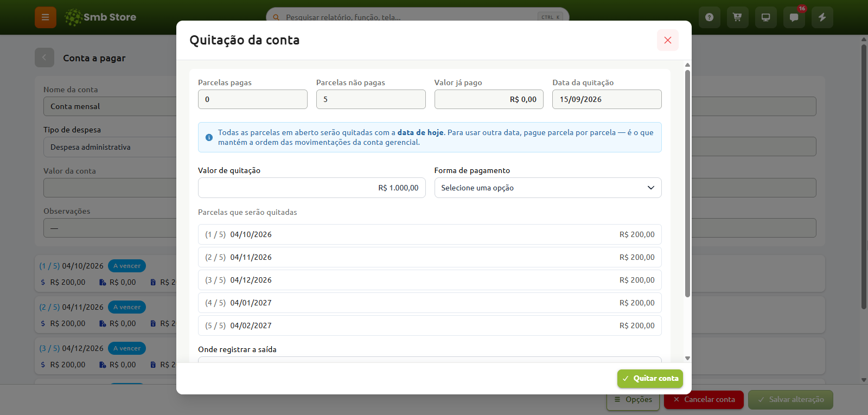Click the Data da quitação field
868x415 pixels.
click(x=607, y=99)
